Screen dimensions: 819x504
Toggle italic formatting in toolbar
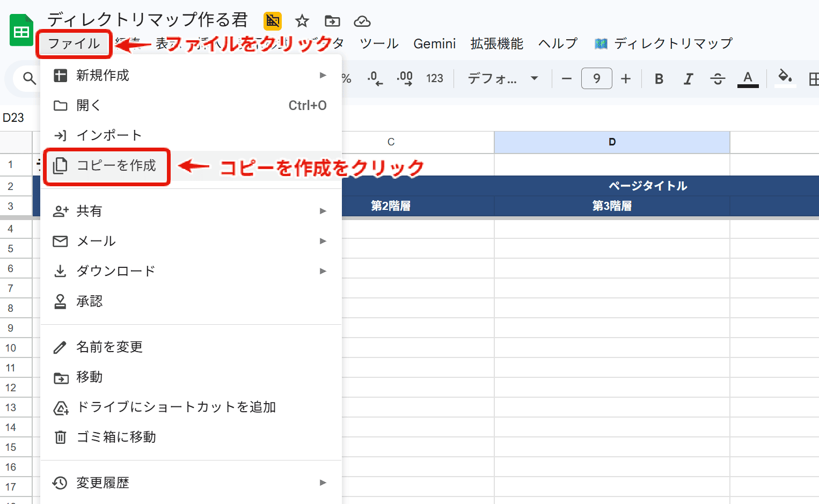click(688, 79)
